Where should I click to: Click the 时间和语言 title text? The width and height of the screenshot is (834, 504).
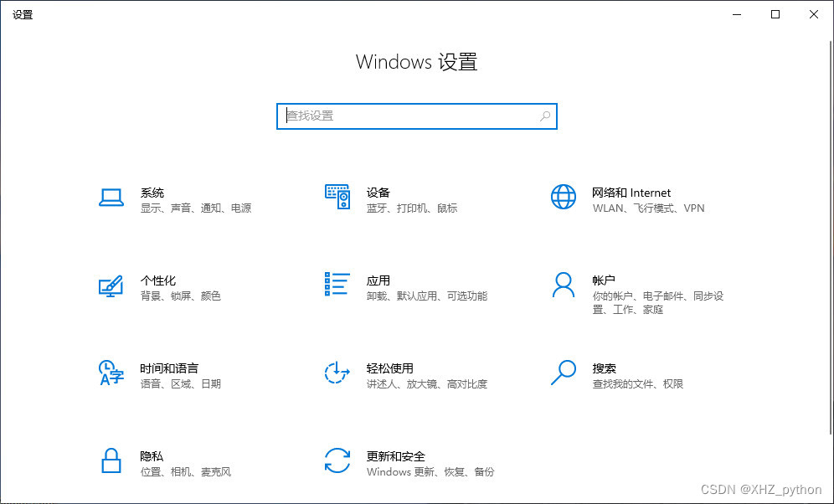point(169,368)
